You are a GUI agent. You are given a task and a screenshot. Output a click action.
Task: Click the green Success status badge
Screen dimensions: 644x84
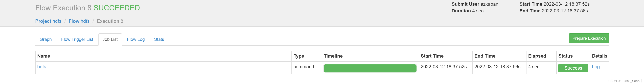(x=573, y=68)
